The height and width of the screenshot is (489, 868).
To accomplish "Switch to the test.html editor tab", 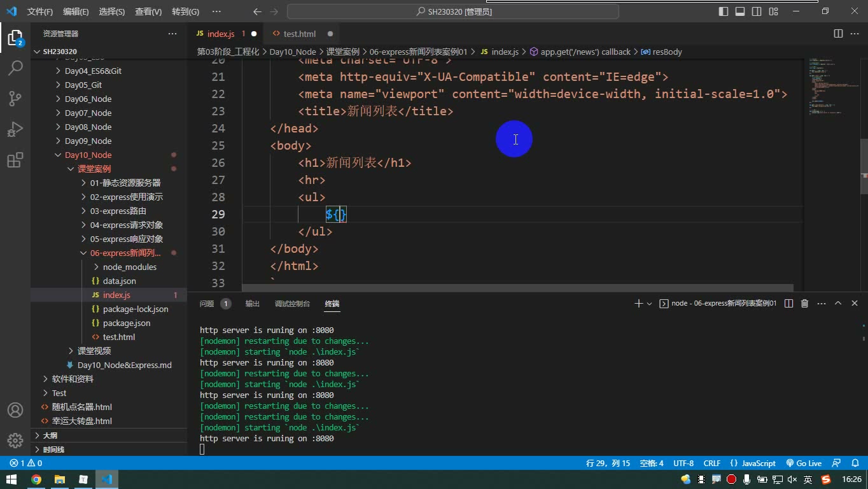I will (x=299, y=34).
